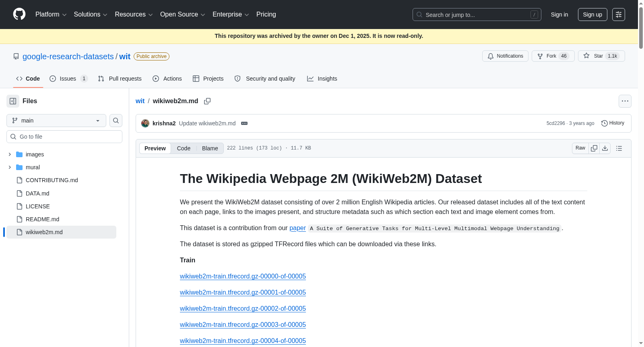This screenshot has width=644, height=347.
Task: Focus the Search or jump to field
Action: pos(477,15)
